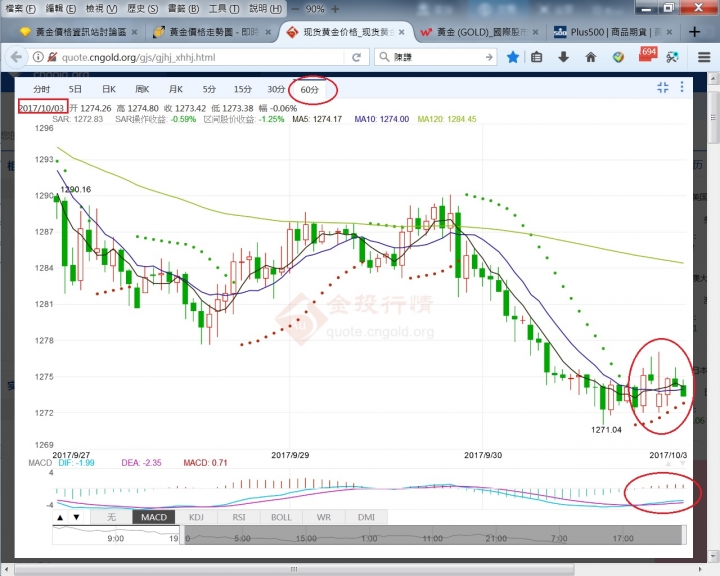Select the KDJ indicator tab
This screenshot has height=576, width=720.
196,517
